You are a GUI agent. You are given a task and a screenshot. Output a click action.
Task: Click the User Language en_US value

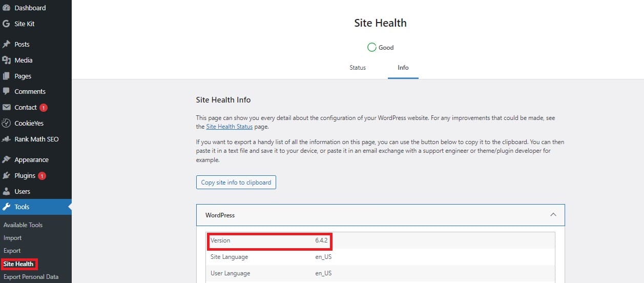323,273
